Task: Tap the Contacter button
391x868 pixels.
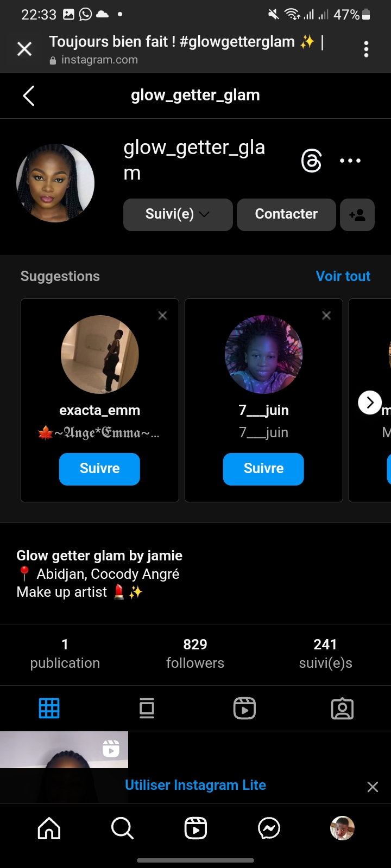Action: [x=286, y=215]
